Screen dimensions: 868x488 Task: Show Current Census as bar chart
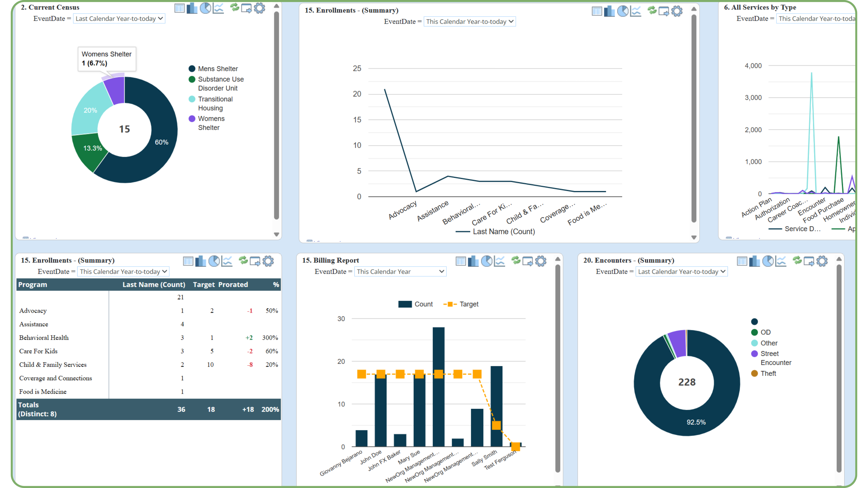pyautogui.click(x=192, y=8)
